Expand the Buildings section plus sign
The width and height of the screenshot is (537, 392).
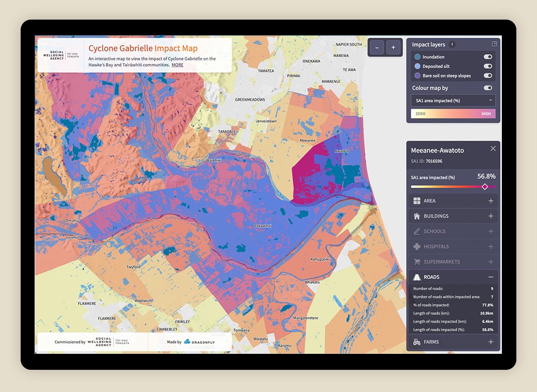click(491, 216)
